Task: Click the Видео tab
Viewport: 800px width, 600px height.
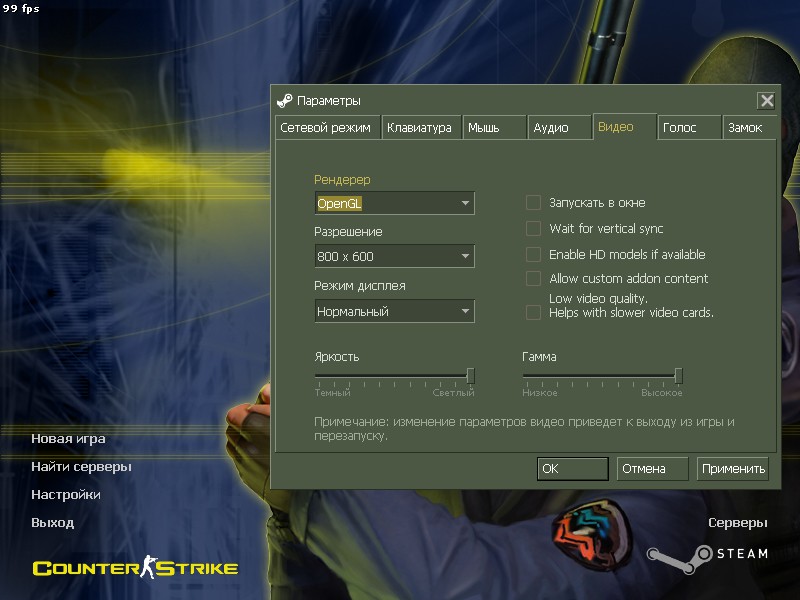Action: (624, 127)
